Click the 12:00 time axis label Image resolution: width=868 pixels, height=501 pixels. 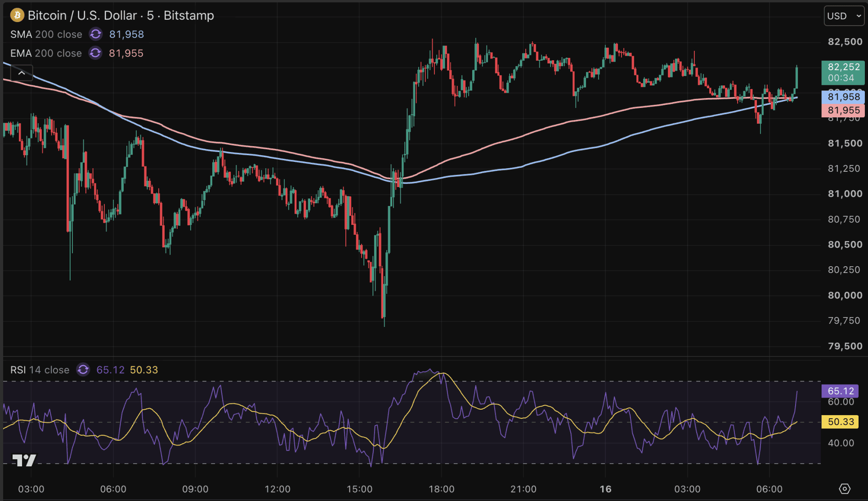(x=277, y=489)
